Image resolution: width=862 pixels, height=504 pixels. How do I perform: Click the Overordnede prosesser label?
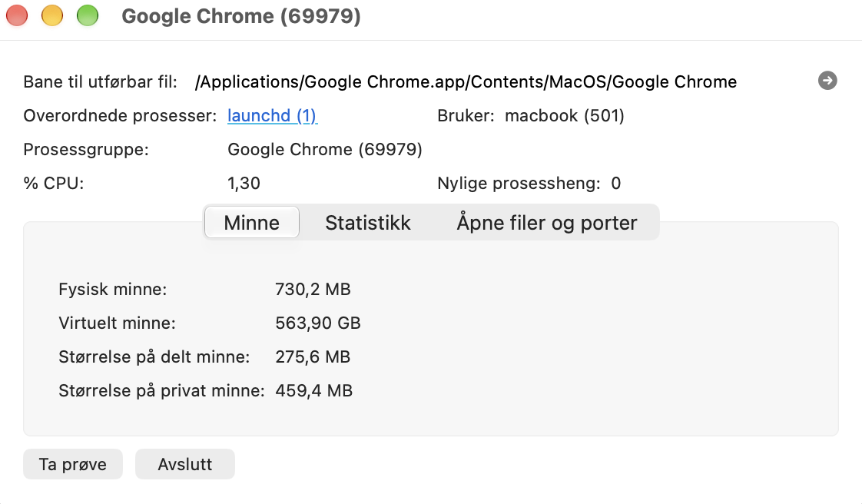click(120, 115)
